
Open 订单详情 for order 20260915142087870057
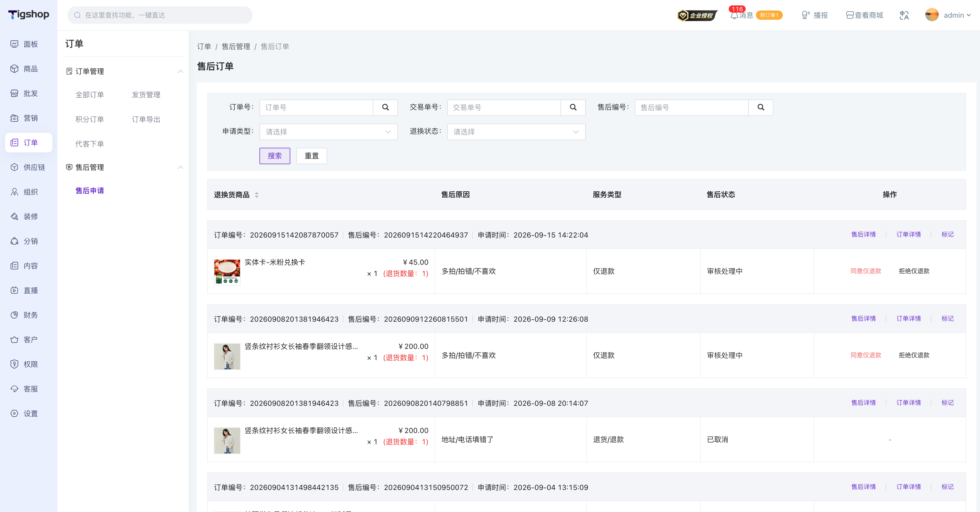908,234
